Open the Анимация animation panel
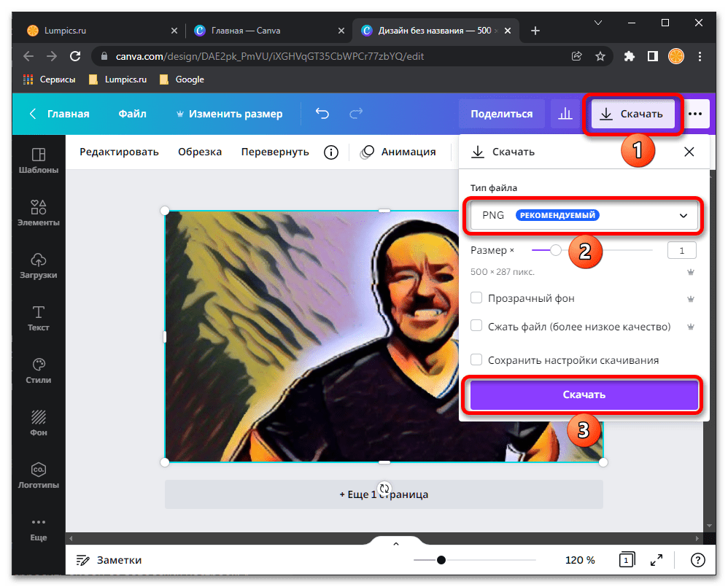This screenshot has height=587, width=728. [x=398, y=152]
